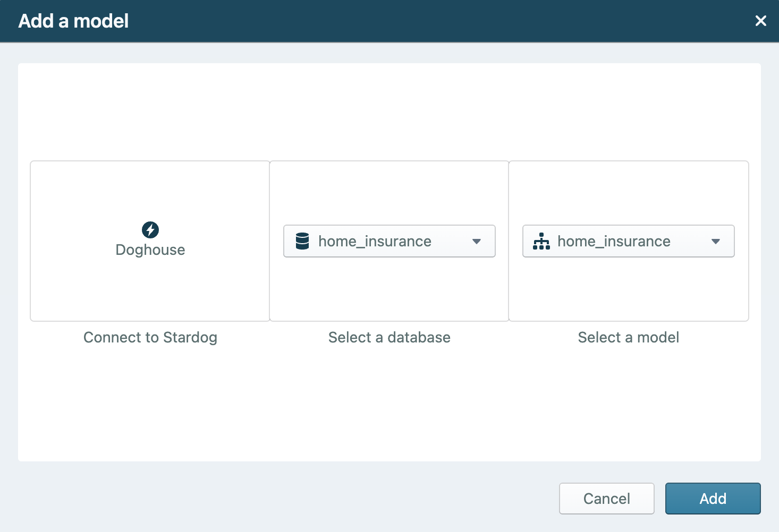Click the database cylinder icon
Viewport: 779px width, 532px height.
[x=302, y=241]
